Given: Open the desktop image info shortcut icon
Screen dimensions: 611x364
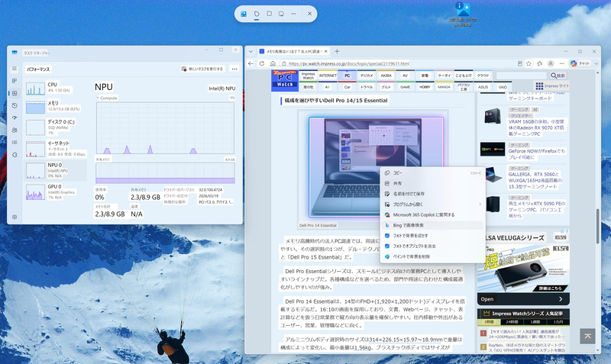Looking at the screenshot, I should 463,14.
